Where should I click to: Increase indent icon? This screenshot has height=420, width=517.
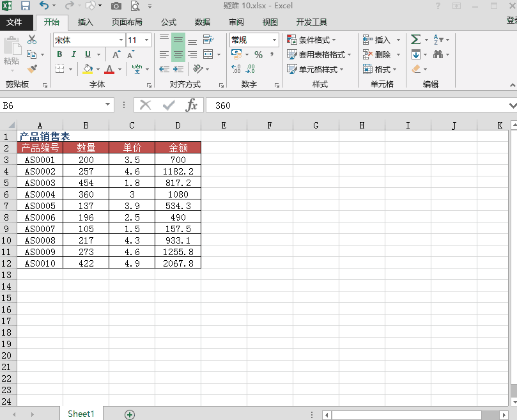pyautogui.click(x=178, y=69)
